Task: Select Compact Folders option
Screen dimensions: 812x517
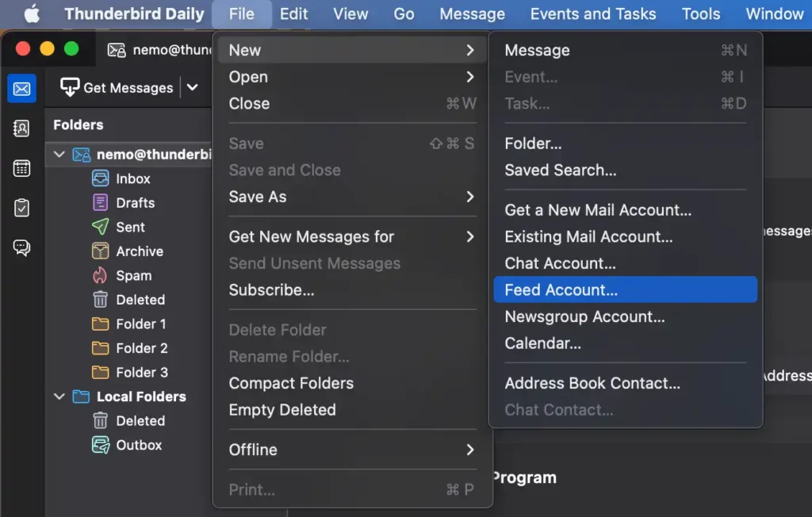Action: pyautogui.click(x=352, y=383)
